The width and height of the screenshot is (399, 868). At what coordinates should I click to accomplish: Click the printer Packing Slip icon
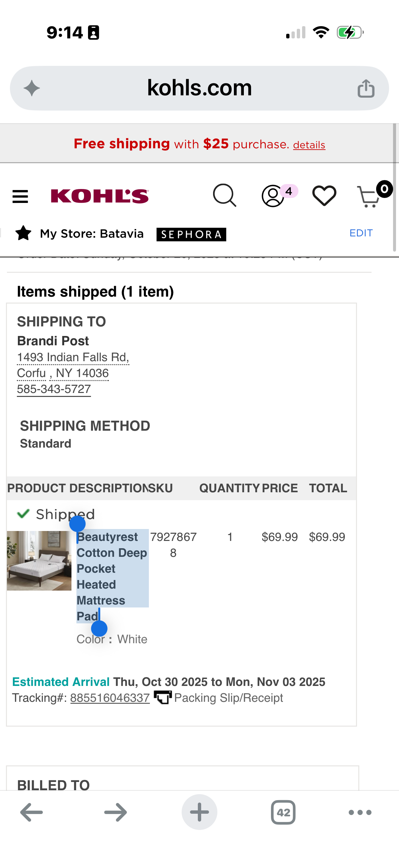click(163, 697)
